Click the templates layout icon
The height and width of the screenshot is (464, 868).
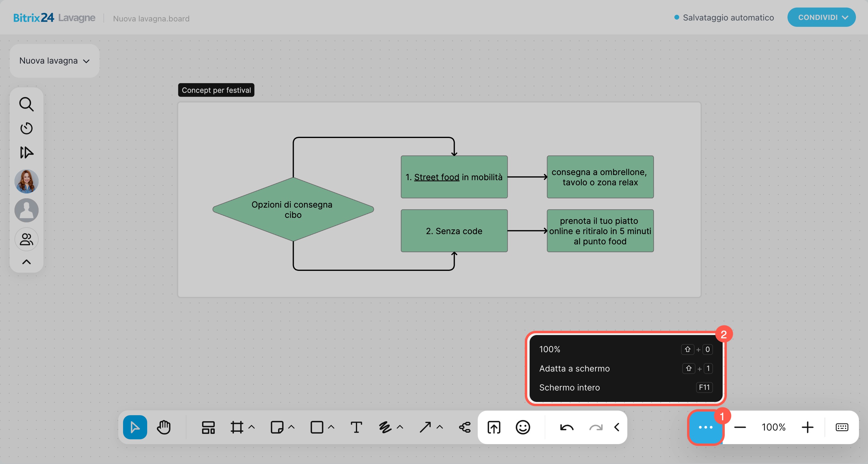pyautogui.click(x=208, y=427)
